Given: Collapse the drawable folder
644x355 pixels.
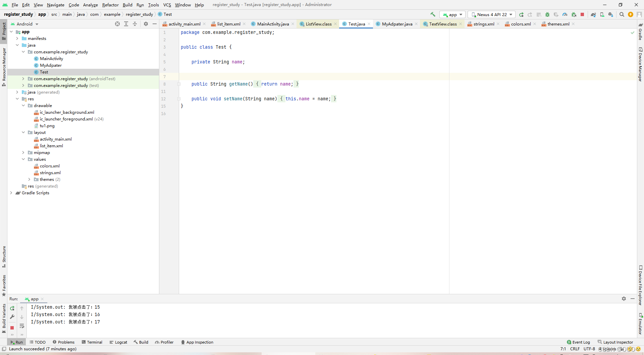Looking at the screenshot, I should point(23,106).
